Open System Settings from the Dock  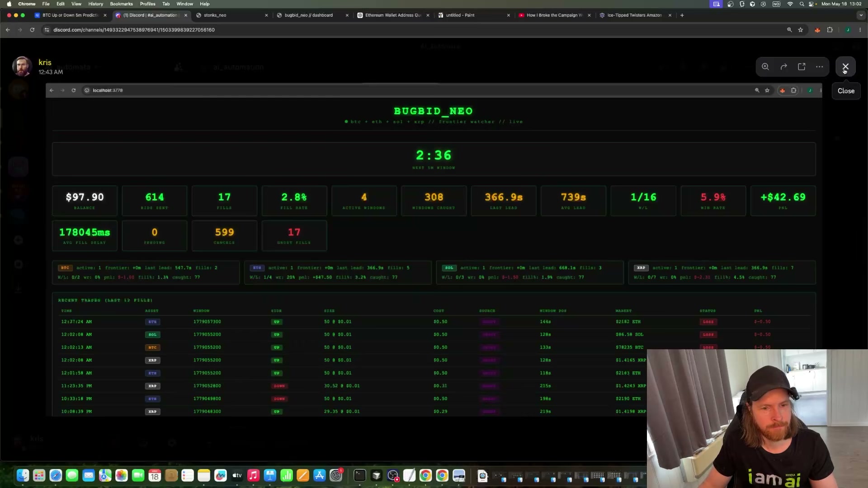[336, 475]
